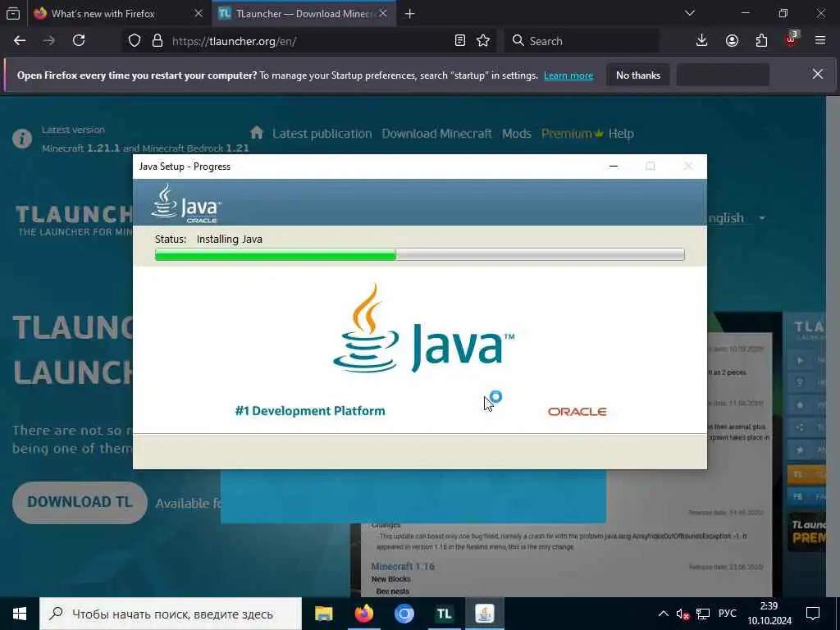
Task: Click the home icon on TLauncher site
Action: (257, 132)
